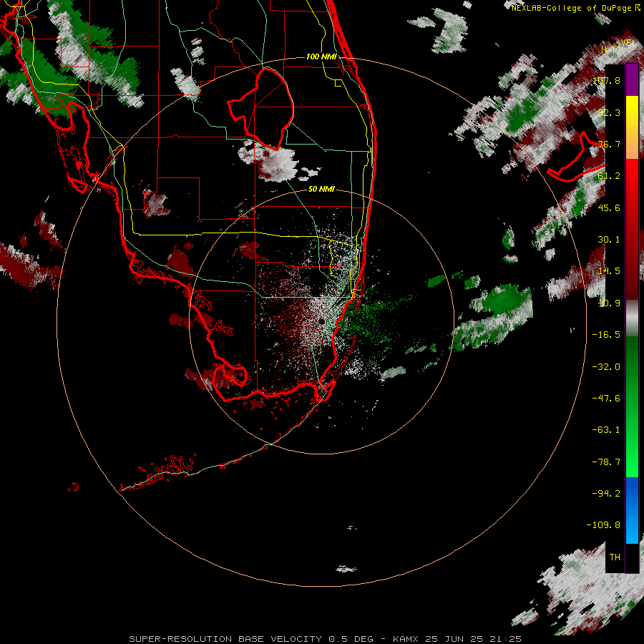
Task: Select the -32.0 velocity scale value
Action: 606,366
